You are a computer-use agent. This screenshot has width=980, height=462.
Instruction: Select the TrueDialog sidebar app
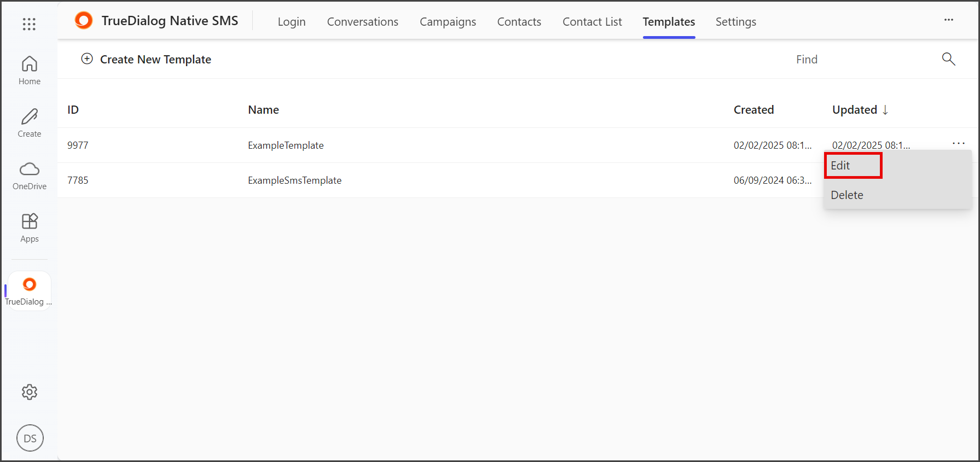click(29, 291)
